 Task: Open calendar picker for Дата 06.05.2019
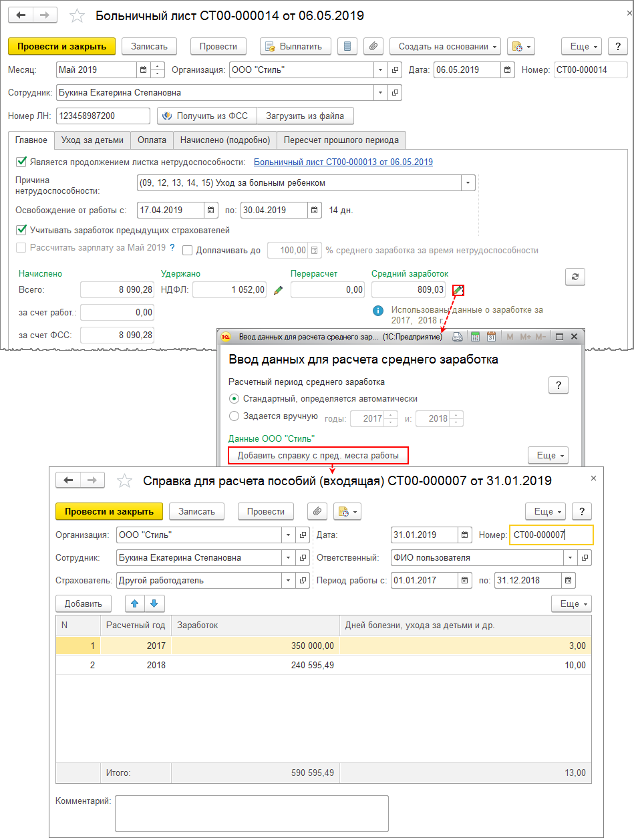pyautogui.click(x=508, y=69)
